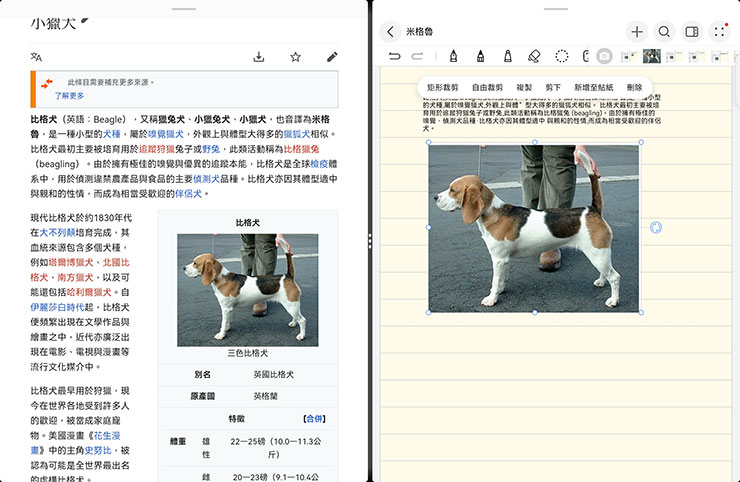Open the 獵狐犬 link
Image resolution: width=740 pixels, height=482 pixels.
[x=296, y=134]
